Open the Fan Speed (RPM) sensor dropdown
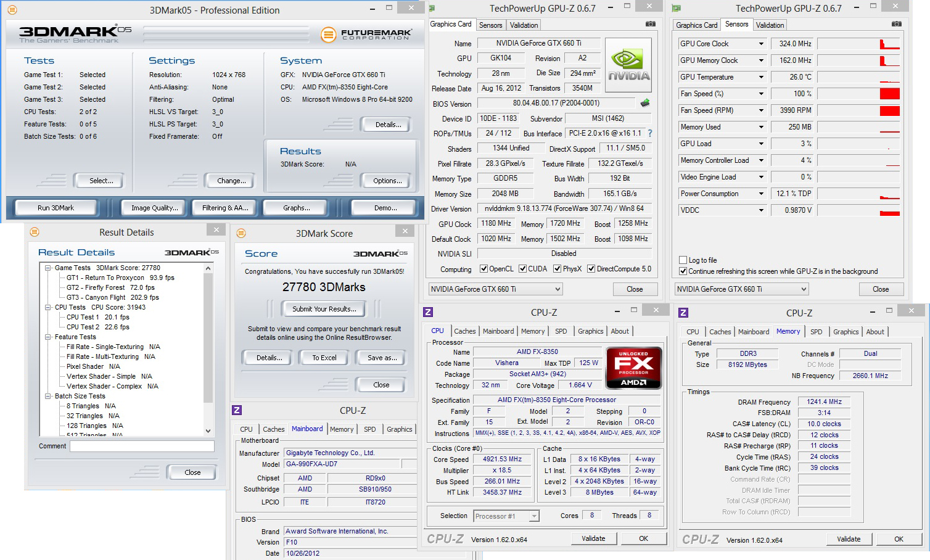Image resolution: width=930 pixels, height=560 pixels. coord(761,110)
